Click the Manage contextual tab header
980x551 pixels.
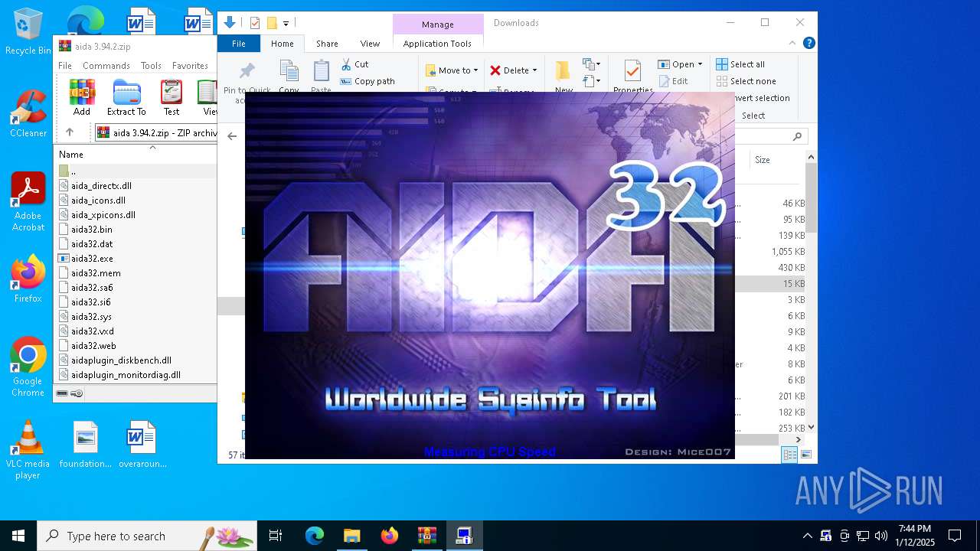tap(438, 24)
